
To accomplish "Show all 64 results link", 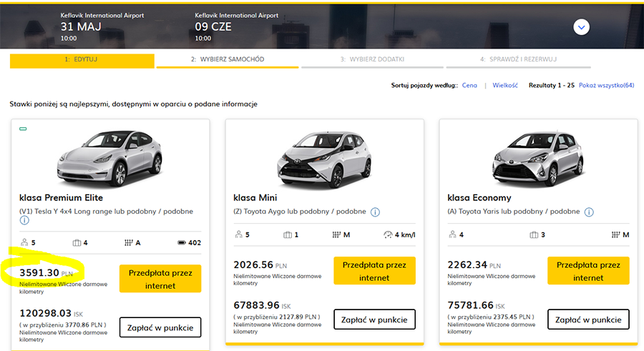I will (606, 85).
